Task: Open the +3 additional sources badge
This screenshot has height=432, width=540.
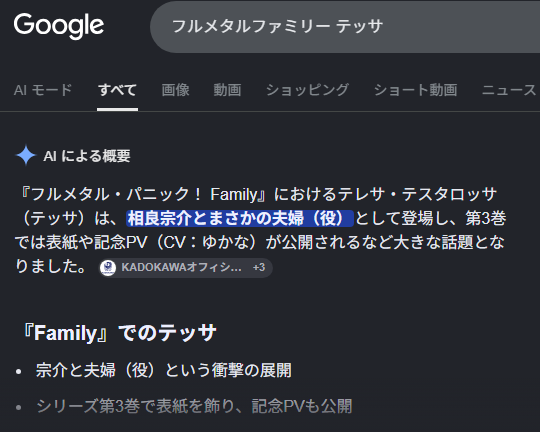Action: (x=259, y=267)
